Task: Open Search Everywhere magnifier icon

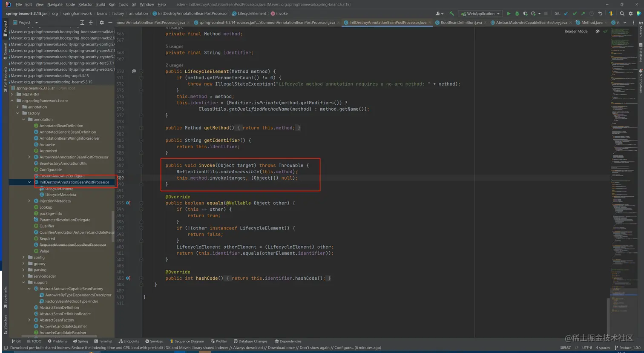Action: tap(622, 14)
